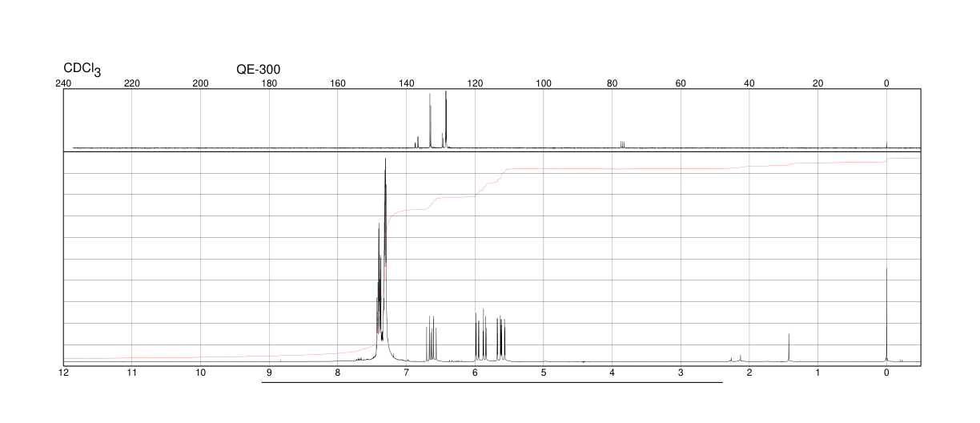Click the 0 label on the carbon axis

pos(886,83)
